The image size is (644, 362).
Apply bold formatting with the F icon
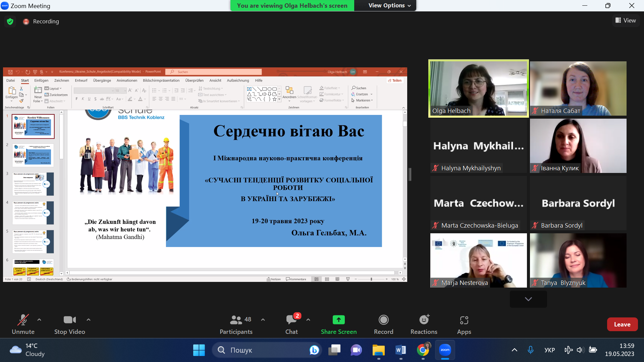[x=76, y=99]
